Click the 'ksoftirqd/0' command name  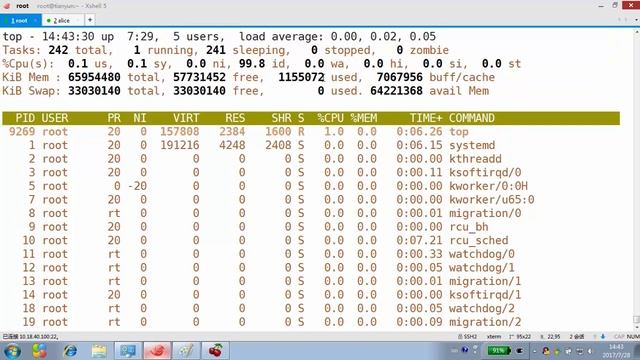tap(485, 172)
